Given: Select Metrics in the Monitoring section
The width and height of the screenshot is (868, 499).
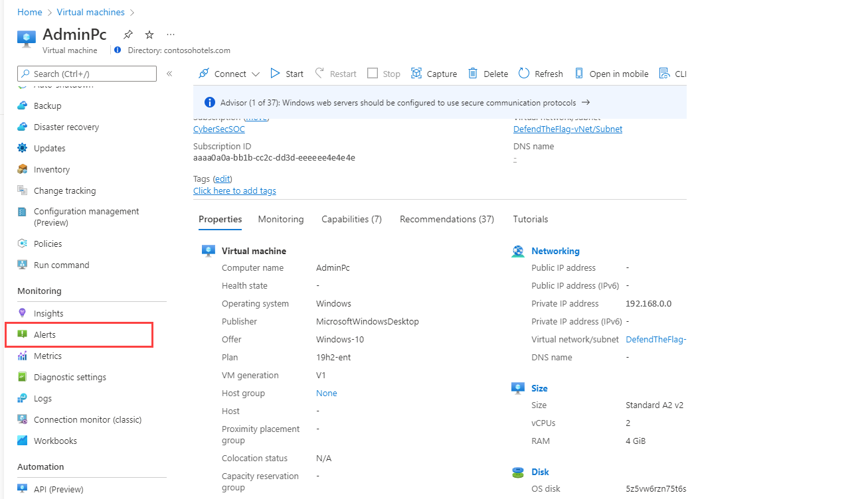Looking at the screenshot, I should tap(46, 356).
